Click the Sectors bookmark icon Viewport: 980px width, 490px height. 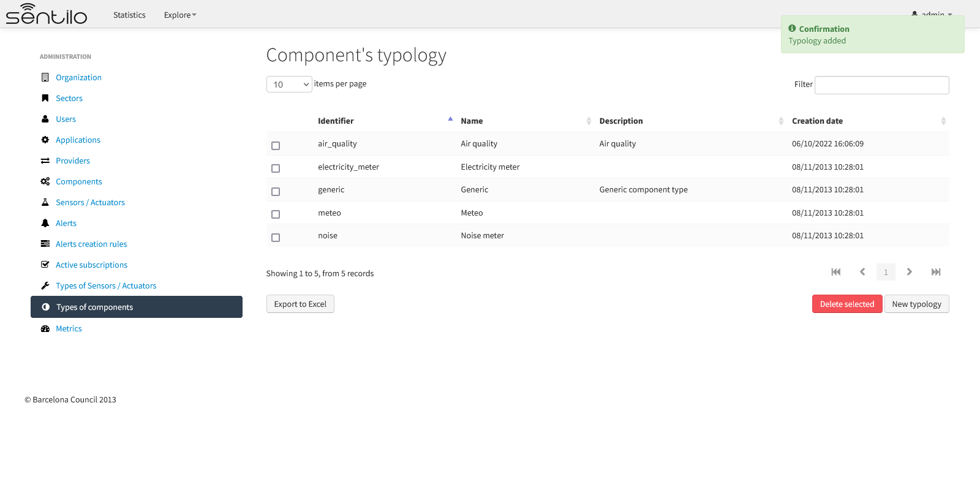click(45, 98)
